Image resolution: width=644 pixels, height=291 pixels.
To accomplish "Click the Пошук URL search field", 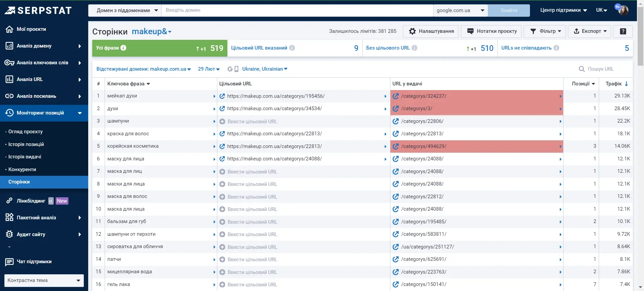I will pos(600,69).
